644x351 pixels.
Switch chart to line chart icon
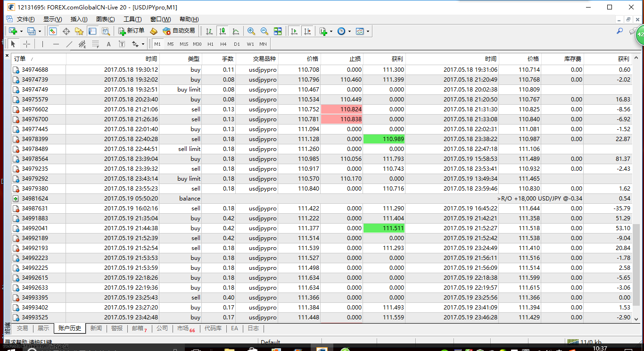(236, 31)
